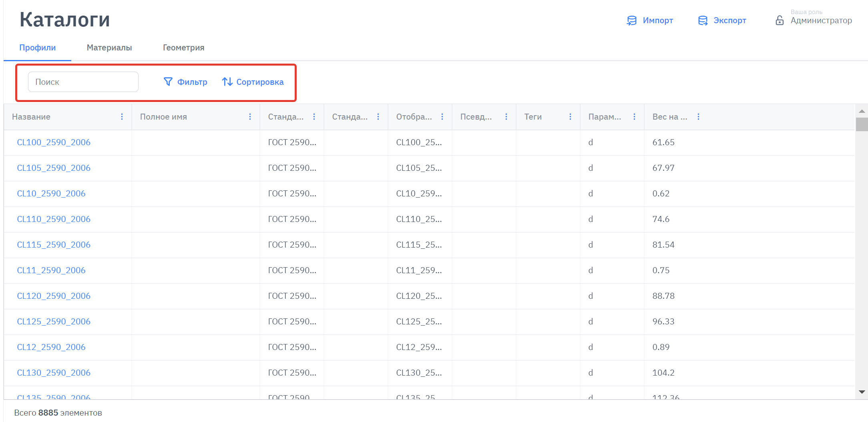Click weight cell 96.33
The height and width of the screenshot is (422, 868).
[x=663, y=322]
